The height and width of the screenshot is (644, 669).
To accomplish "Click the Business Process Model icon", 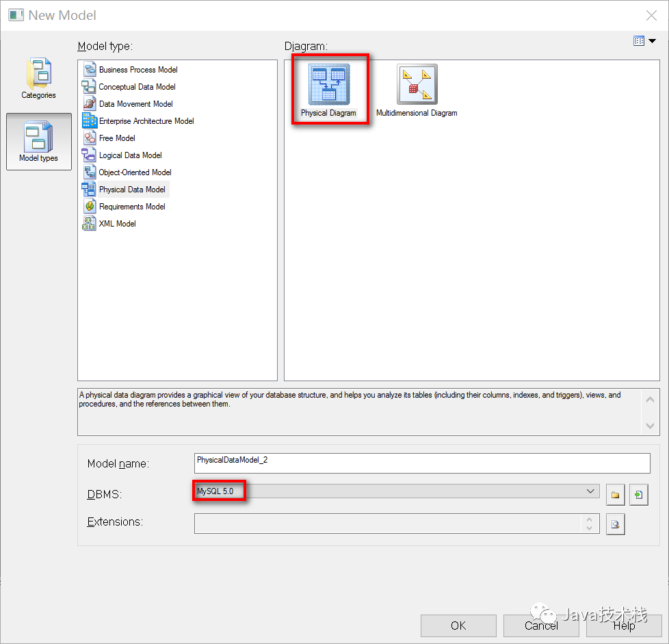I will pos(89,69).
